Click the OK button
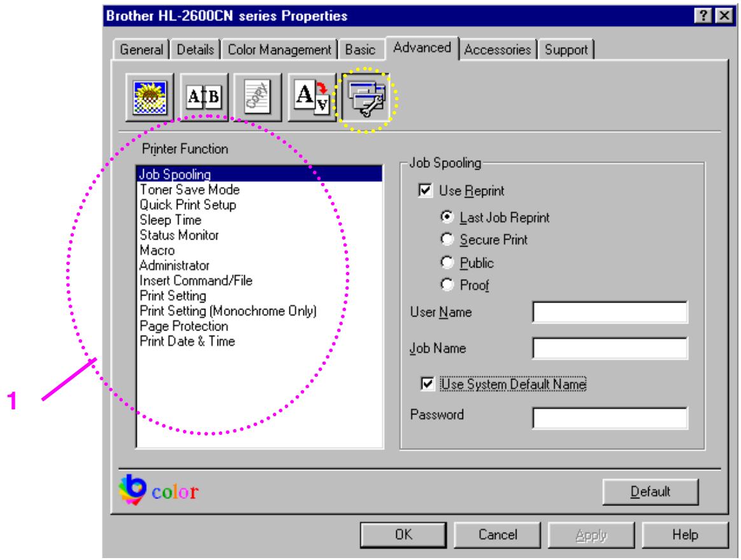Viewport: 741px width, 560px height. click(403, 535)
